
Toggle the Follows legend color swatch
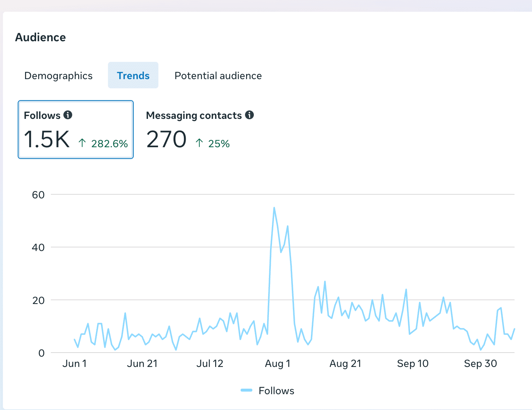pyautogui.click(x=246, y=390)
